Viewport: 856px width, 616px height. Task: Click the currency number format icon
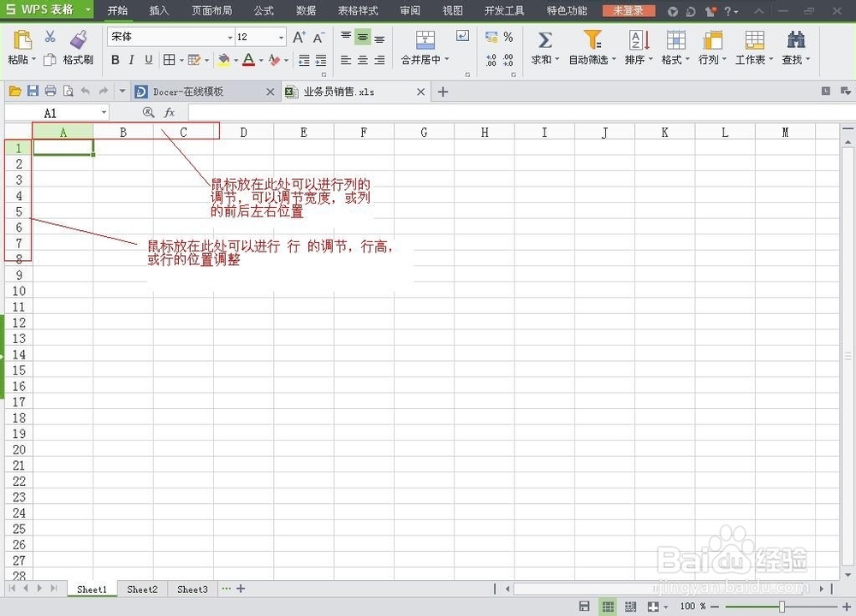click(491, 37)
